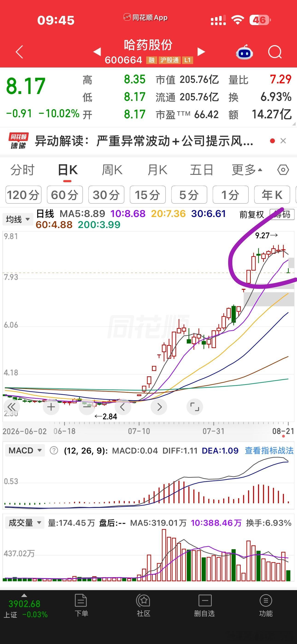Tap the 08-21 date marker on chart
This screenshot has height=644, width=297.
tap(283, 431)
